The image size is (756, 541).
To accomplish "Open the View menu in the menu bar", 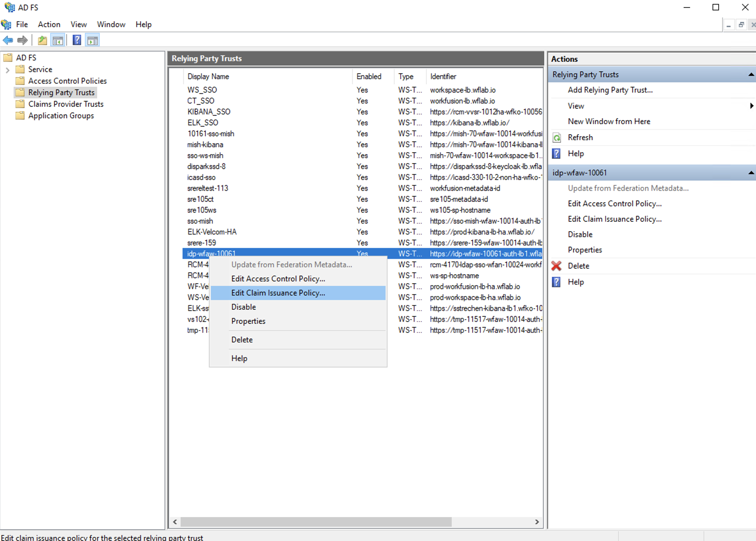I will (x=79, y=24).
